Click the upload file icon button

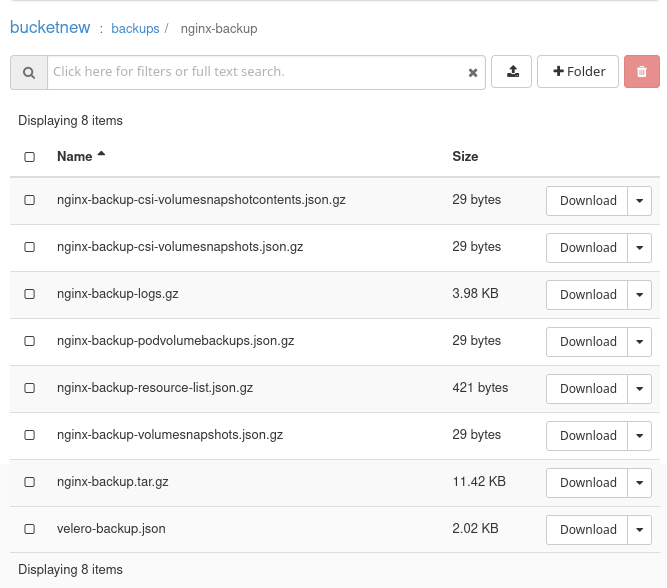point(512,72)
